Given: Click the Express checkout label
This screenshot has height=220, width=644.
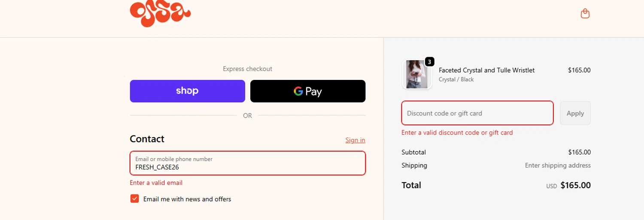Looking at the screenshot, I should [x=247, y=69].
